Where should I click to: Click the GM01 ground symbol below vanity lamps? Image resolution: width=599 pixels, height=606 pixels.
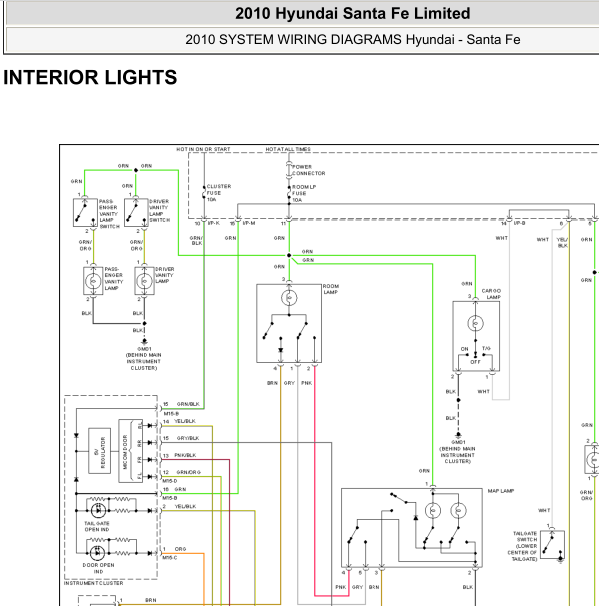tap(144, 342)
